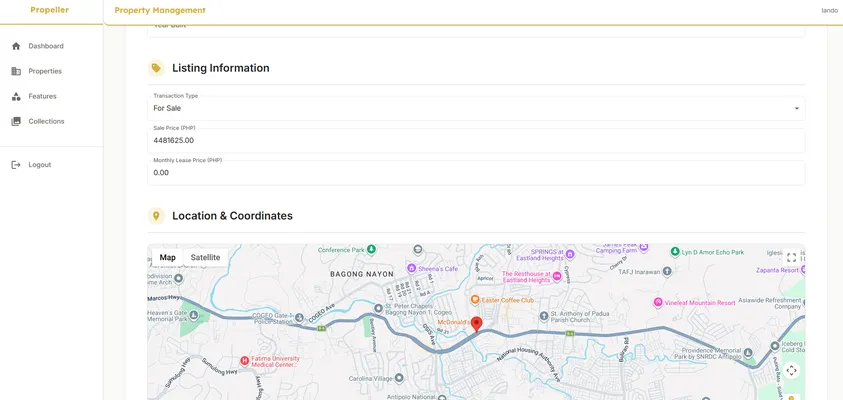Click the Location & Coordinates pin icon

pyautogui.click(x=156, y=216)
